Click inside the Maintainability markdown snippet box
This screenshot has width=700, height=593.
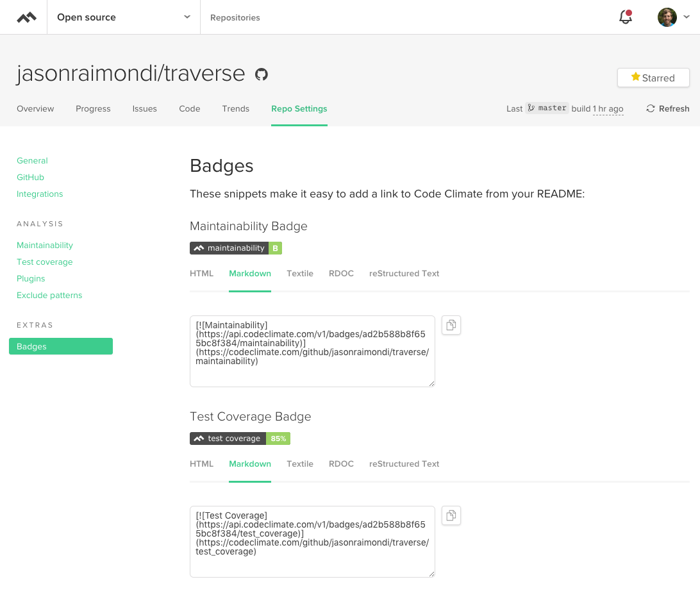pyautogui.click(x=312, y=351)
